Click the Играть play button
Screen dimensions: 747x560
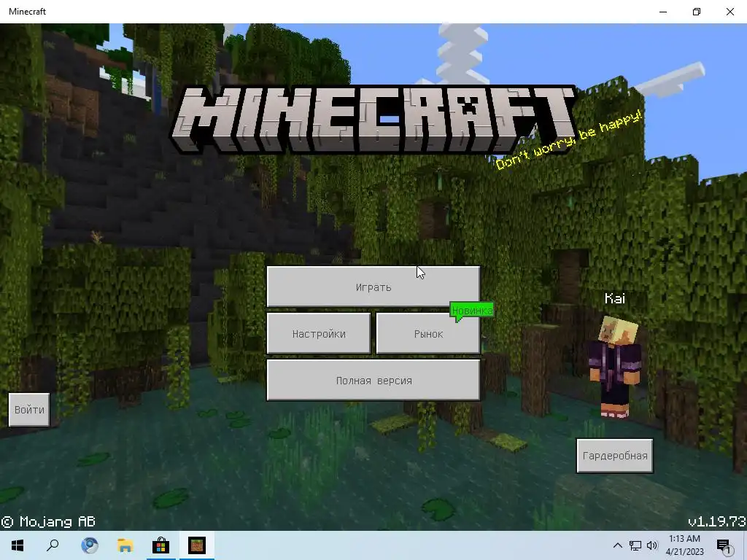tap(373, 287)
